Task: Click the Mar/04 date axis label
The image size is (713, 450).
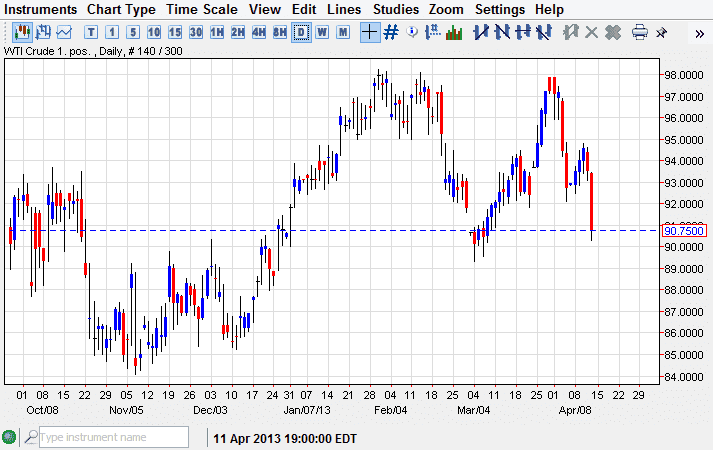Action: pyautogui.click(x=473, y=410)
